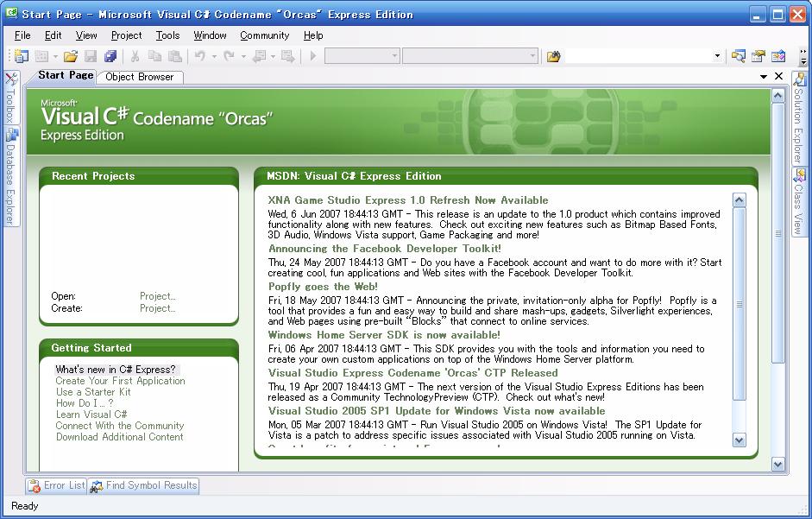The height and width of the screenshot is (519, 812).
Task: Open Create Your First Application link
Action: point(120,381)
